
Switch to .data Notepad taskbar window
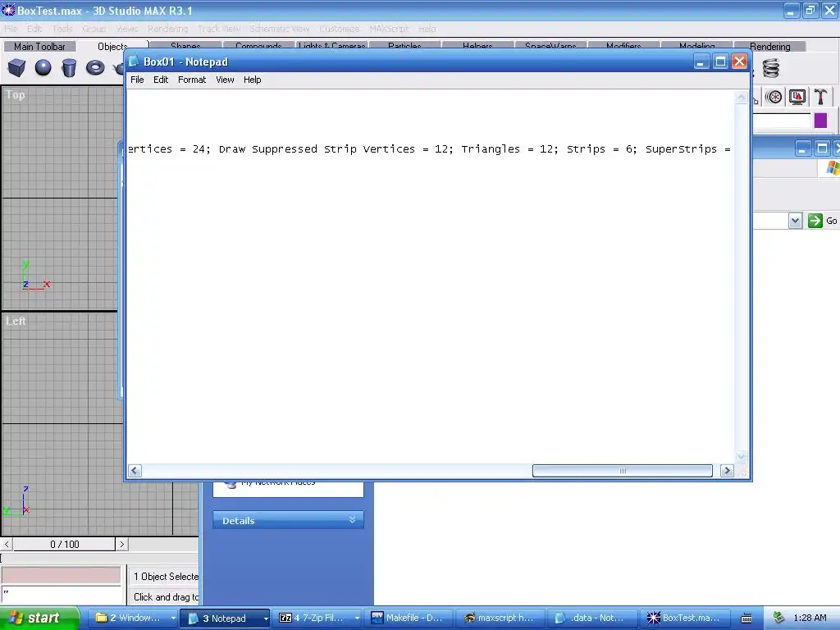[x=592, y=619]
